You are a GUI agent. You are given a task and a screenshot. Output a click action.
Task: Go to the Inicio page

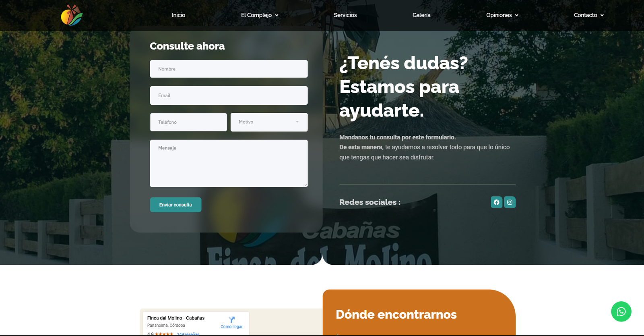178,15
